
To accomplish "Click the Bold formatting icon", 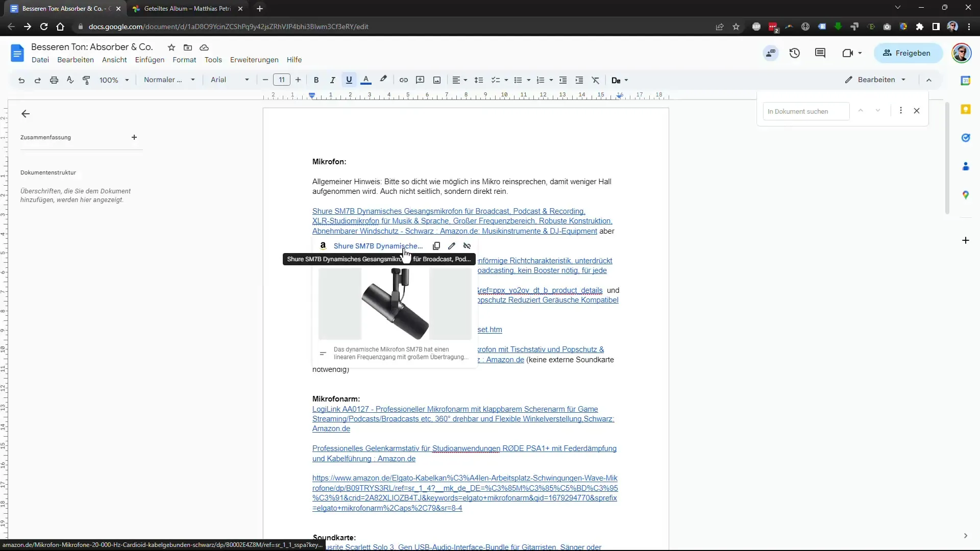I will coord(316,80).
